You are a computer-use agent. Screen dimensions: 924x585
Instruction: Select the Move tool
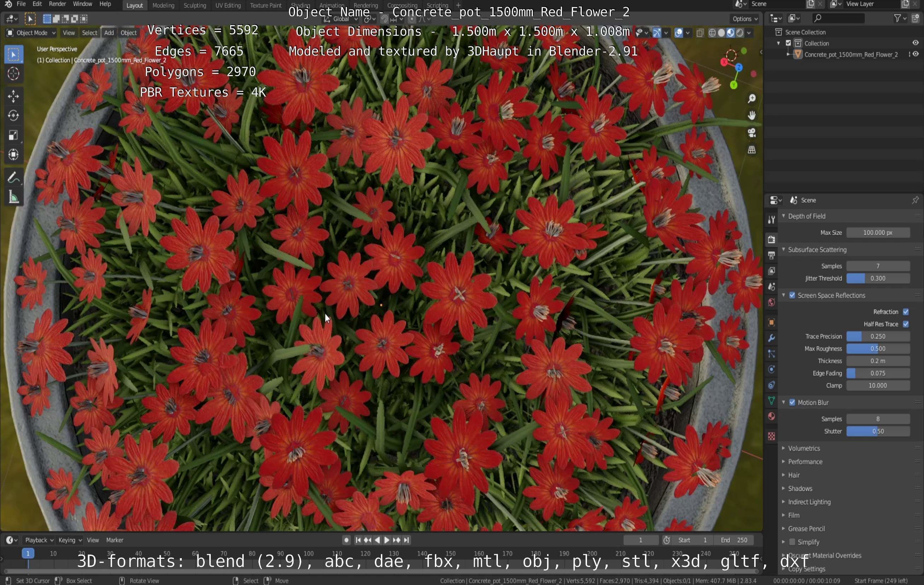[13, 96]
